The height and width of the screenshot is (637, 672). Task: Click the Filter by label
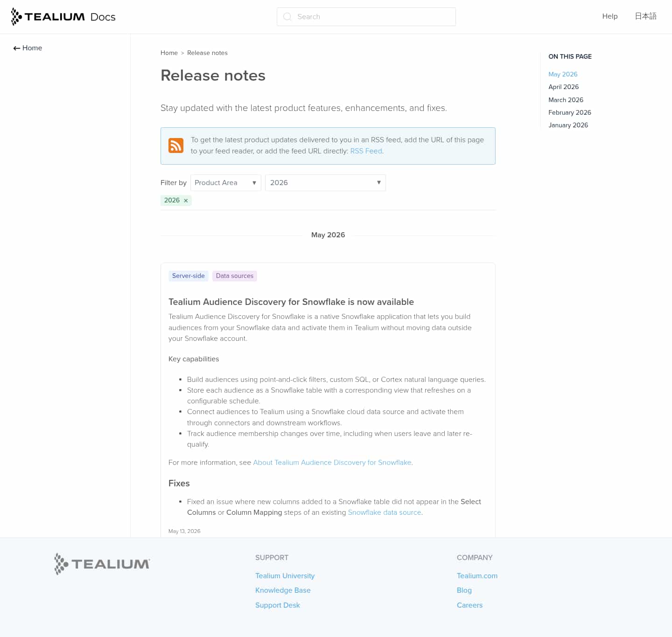tap(174, 183)
